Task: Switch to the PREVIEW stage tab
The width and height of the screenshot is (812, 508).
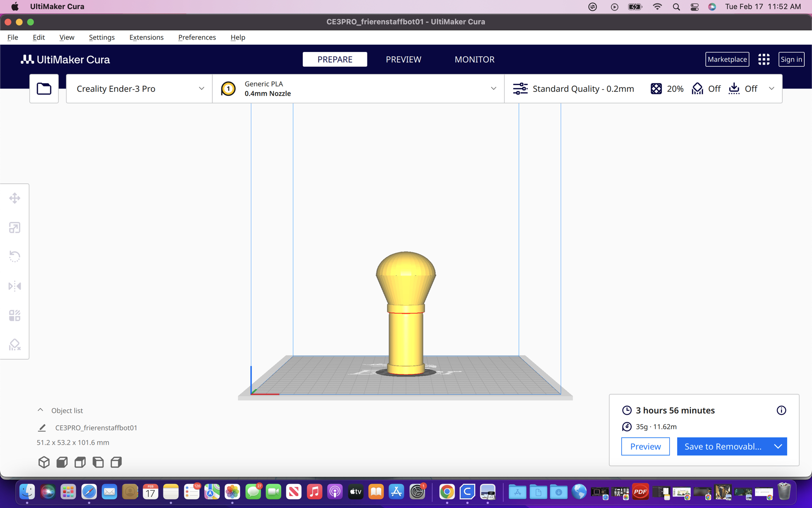Action: pos(403,59)
